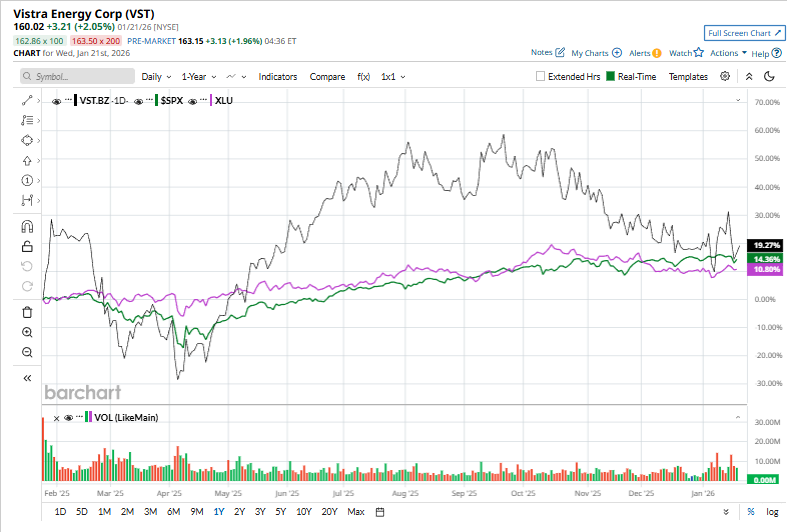Toggle percent scale button
This screenshot has width=787, height=532.
click(751, 512)
